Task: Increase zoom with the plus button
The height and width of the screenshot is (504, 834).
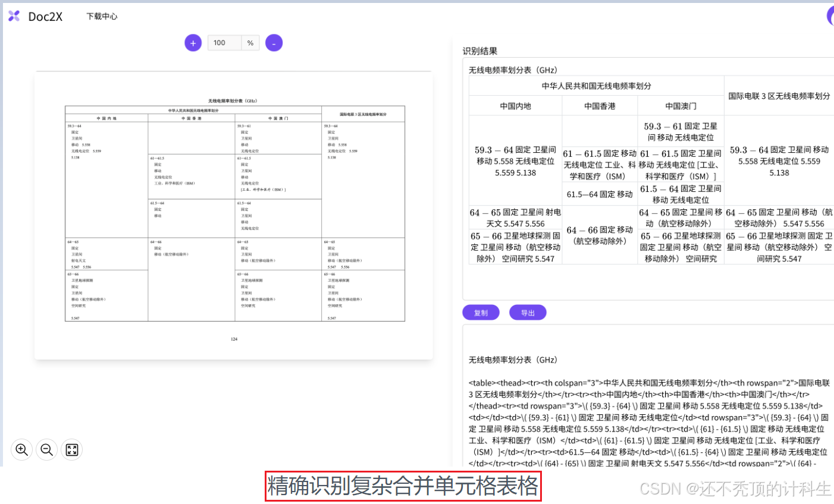Action: pyautogui.click(x=193, y=43)
